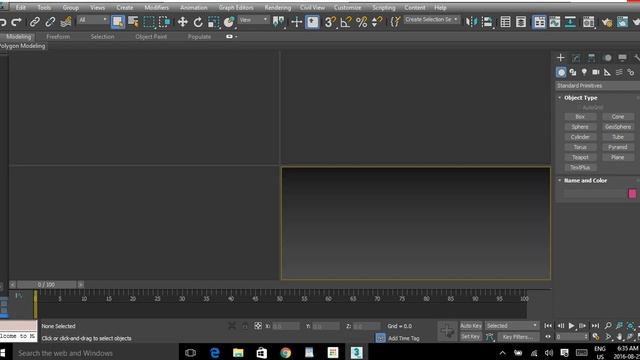This screenshot has height=360, width=640.
Task: Open the Schematic View
Action: click(570, 22)
